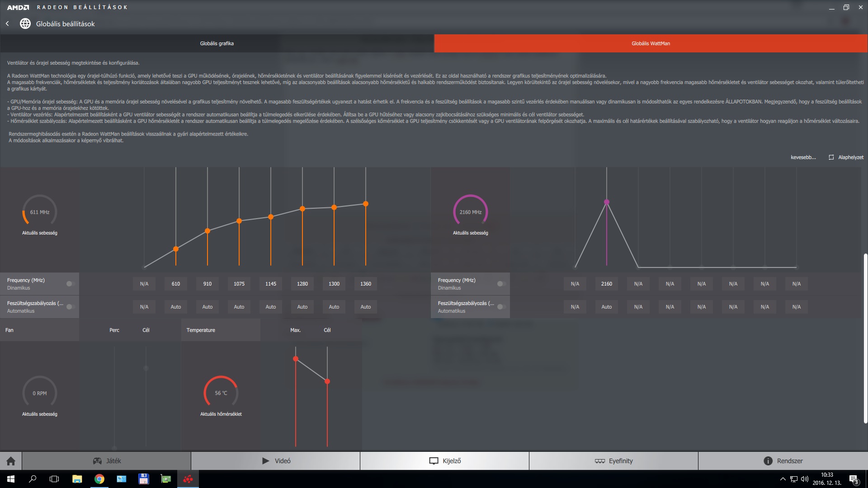Open the Eyefinity section
This screenshot has height=488, width=868.
click(613, 461)
